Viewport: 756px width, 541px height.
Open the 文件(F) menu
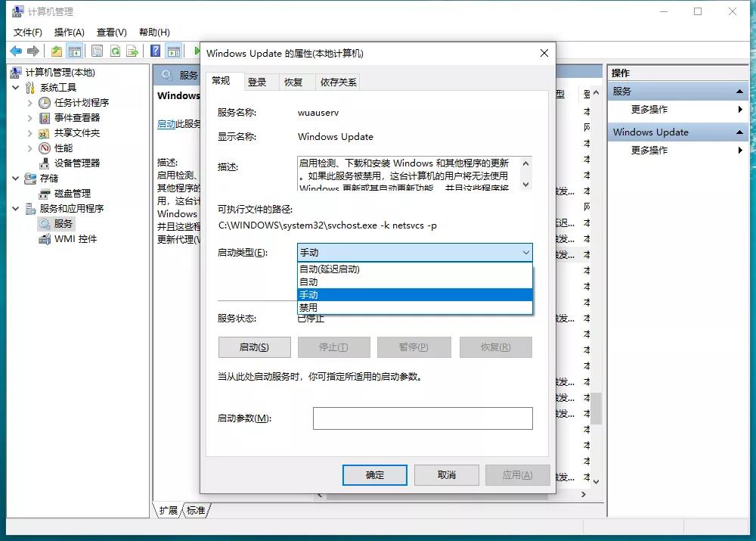(28, 33)
